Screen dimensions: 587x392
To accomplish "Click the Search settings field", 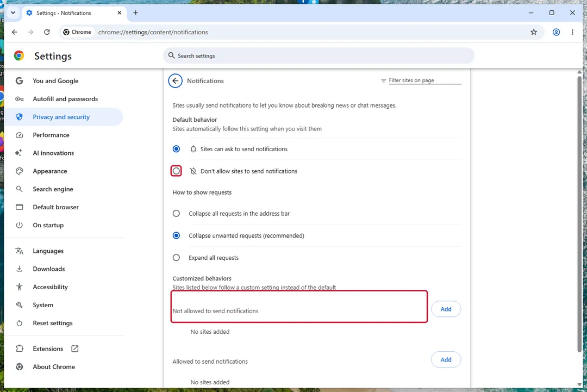I will coord(319,55).
